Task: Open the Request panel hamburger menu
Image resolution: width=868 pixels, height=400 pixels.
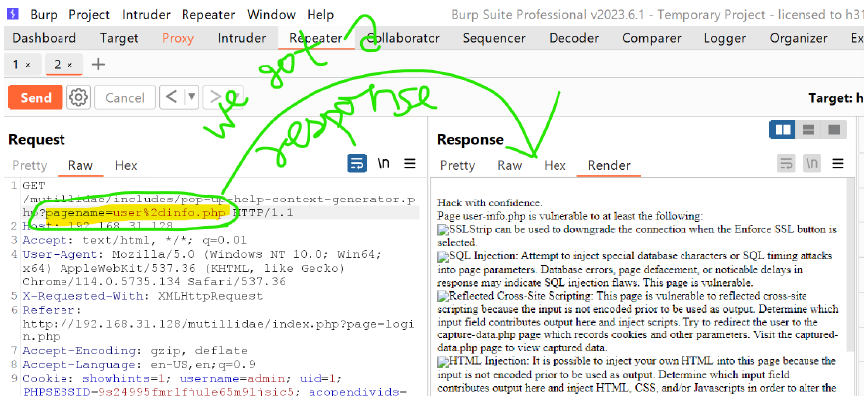Action: pyautogui.click(x=409, y=164)
